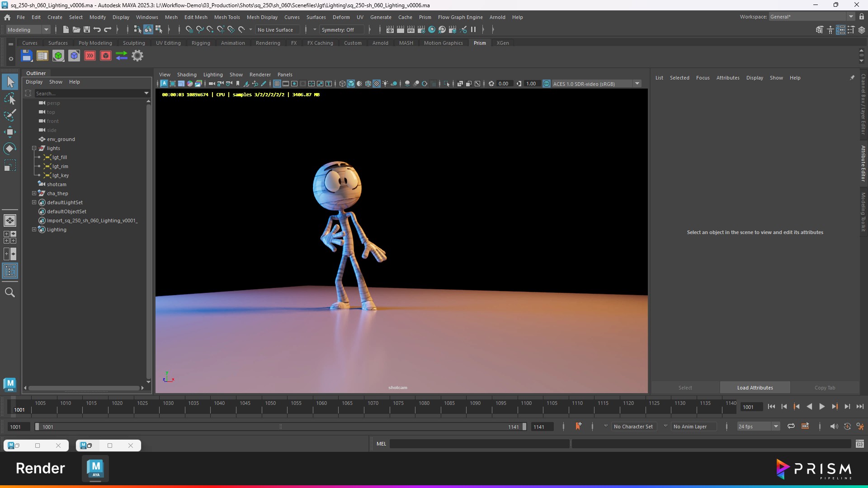The width and height of the screenshot is (868, 488).
Task: Click the Copy Tab button
Action: point(825,388)
